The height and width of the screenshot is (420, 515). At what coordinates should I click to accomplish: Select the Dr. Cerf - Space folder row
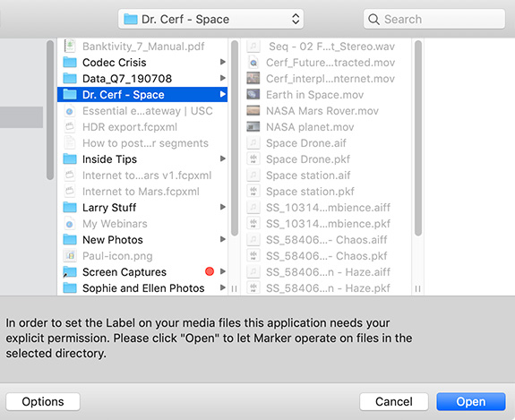click(142, 95)
